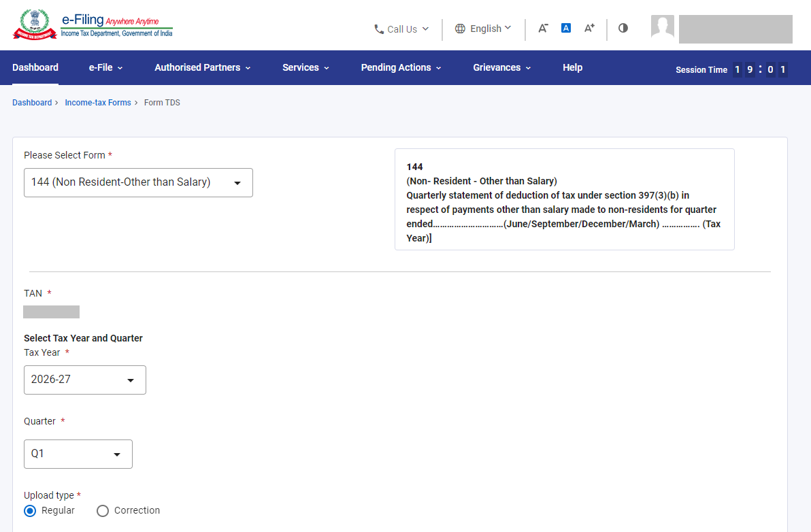The width and height of the screenshot is (811, 532).
Task: Click the Income Tax Department e-Filing logo
Action: point(93,24)
